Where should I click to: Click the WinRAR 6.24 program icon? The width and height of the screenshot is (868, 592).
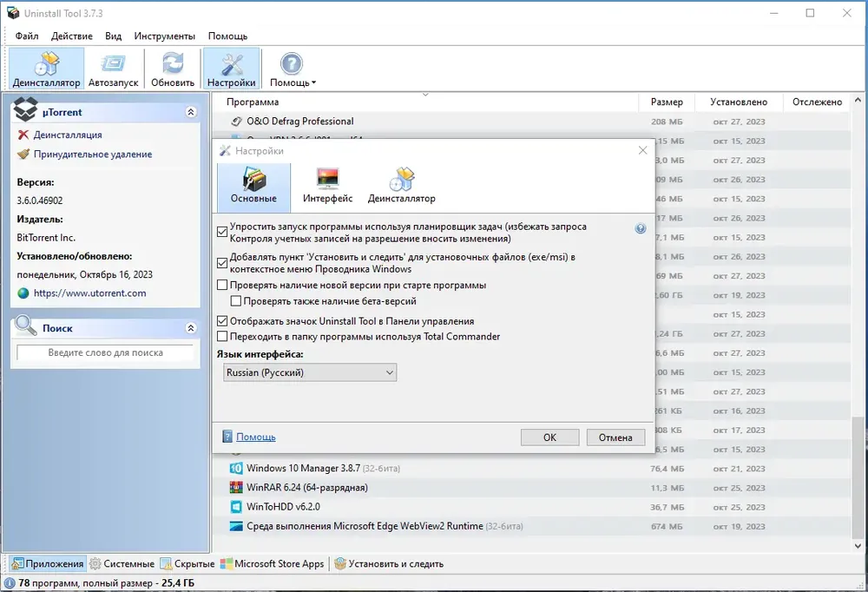click(236, 487)
